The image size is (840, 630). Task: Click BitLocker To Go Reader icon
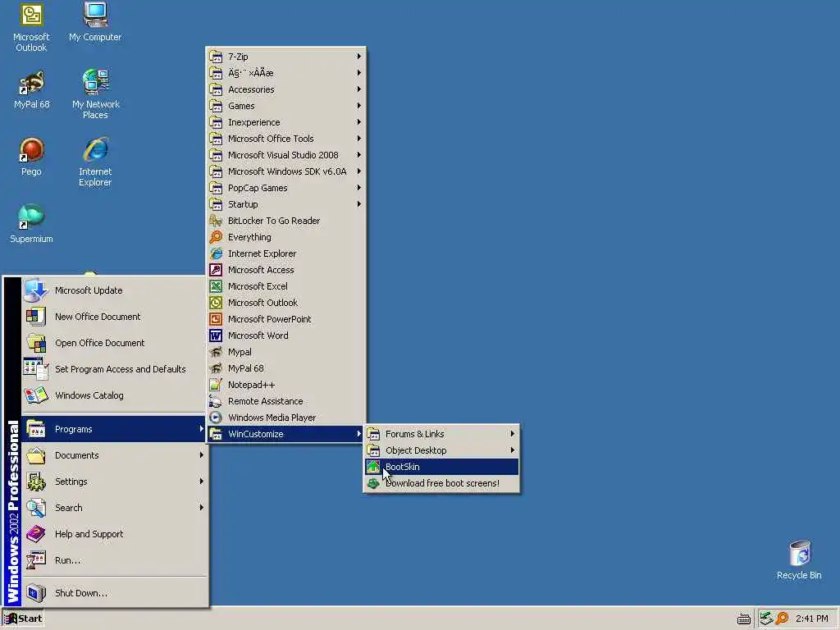[x=216, y=221]
